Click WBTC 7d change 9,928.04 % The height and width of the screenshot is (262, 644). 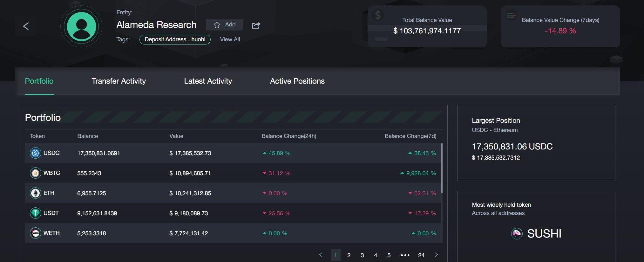tap(418, 173)
